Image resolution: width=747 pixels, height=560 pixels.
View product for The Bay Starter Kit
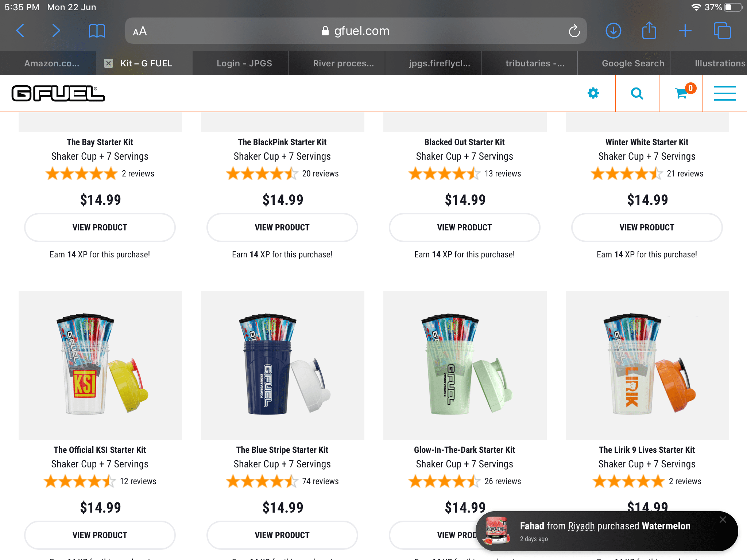[100, 227]
